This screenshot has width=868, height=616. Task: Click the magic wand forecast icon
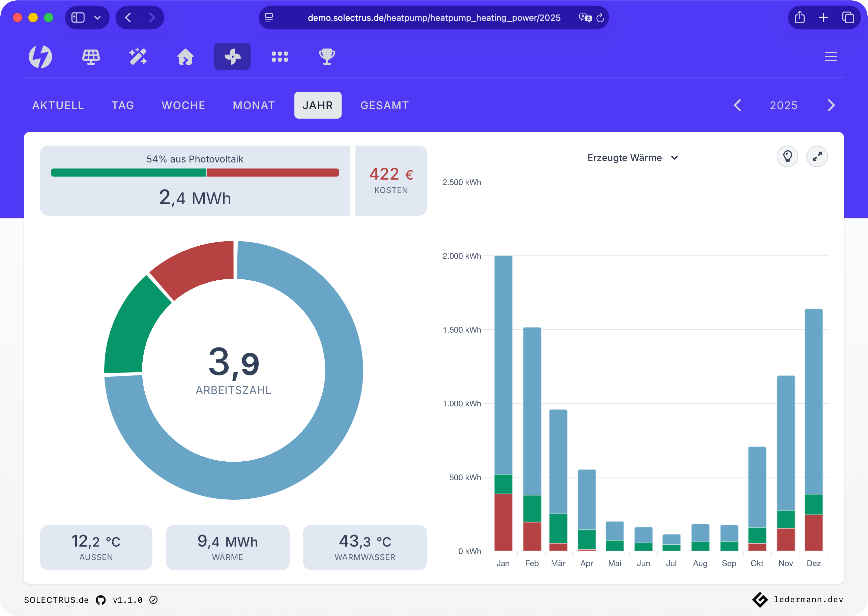coord(138,57)
